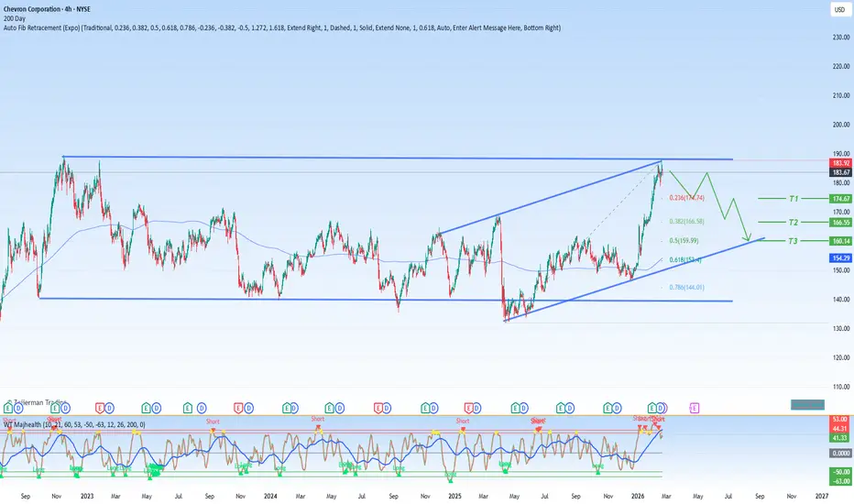Click the dividend D marker near August 2025

(570, 408)
